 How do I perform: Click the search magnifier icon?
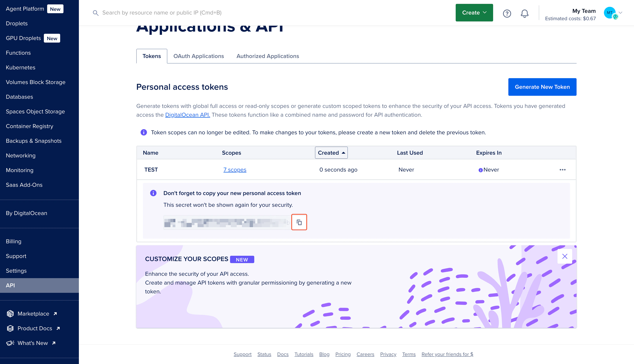click(95, 13)
